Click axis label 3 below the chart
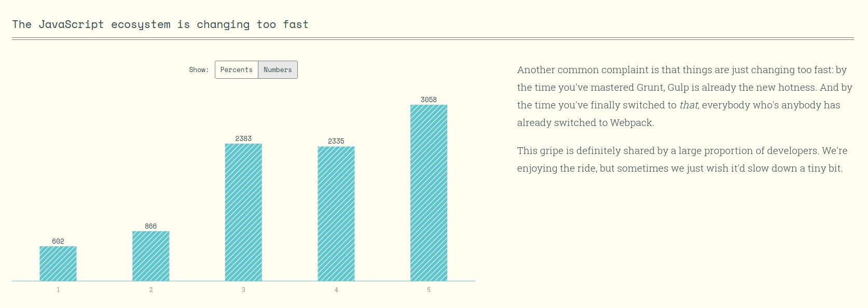868x308 pixels. pyautogui.click(x=243, y=290)
